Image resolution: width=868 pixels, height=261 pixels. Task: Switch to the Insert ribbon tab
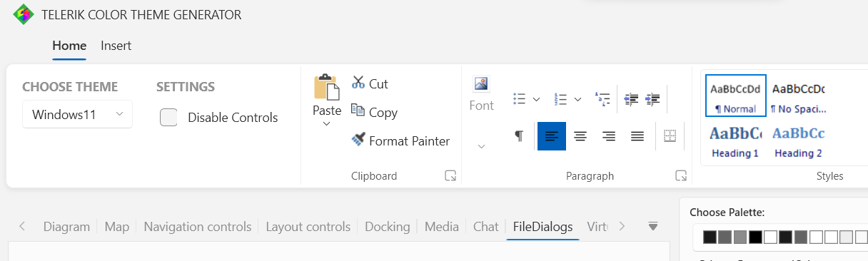116,46
